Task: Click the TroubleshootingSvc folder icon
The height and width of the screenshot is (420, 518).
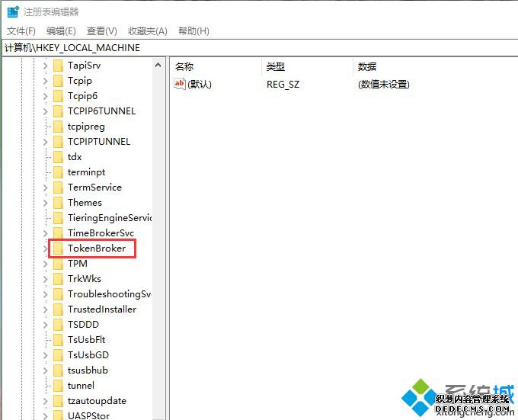Action: tap(58, 293)
